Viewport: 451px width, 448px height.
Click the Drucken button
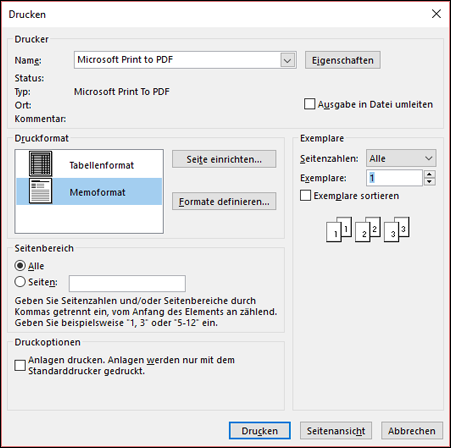click(260, 431)
